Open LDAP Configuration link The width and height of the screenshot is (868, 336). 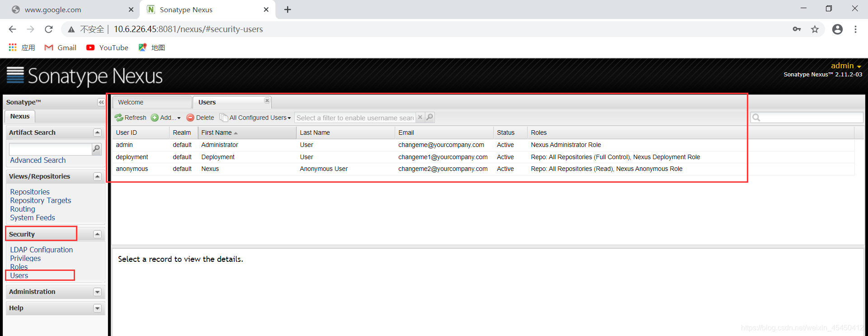[42, 250]
